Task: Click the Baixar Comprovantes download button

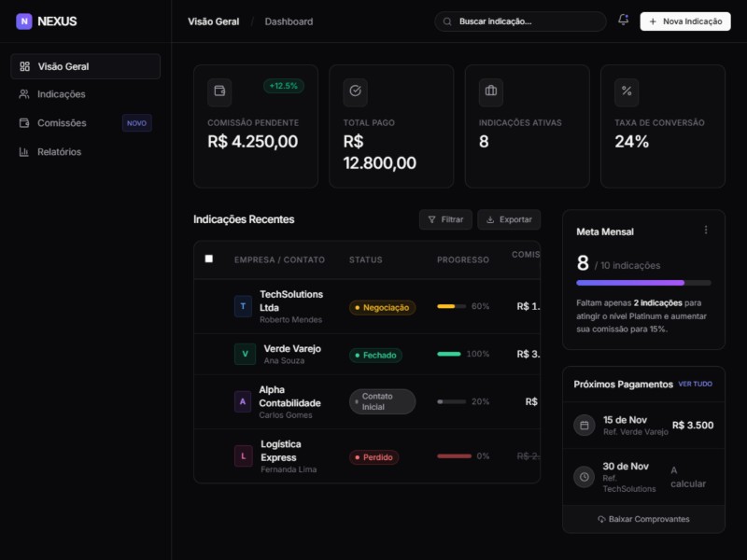Action: (643, 519)
